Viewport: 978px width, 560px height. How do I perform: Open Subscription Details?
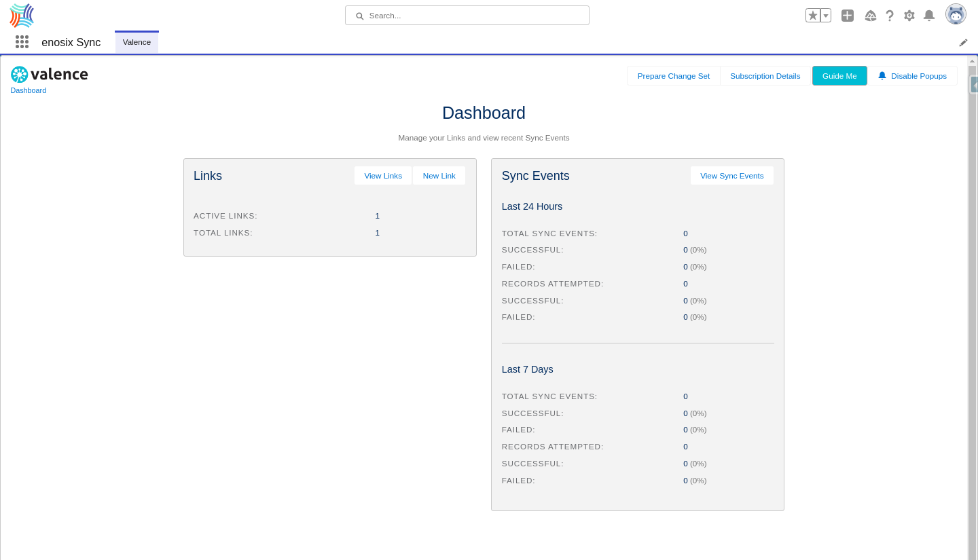765,76
